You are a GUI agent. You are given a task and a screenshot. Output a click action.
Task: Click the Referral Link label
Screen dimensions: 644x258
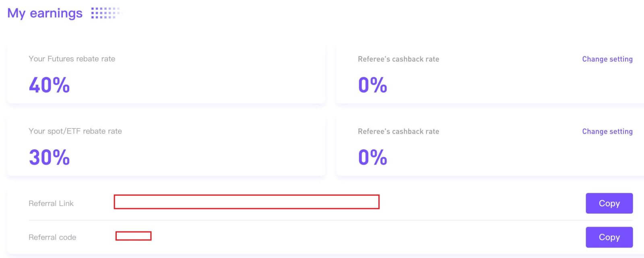(x=51, y=203)
